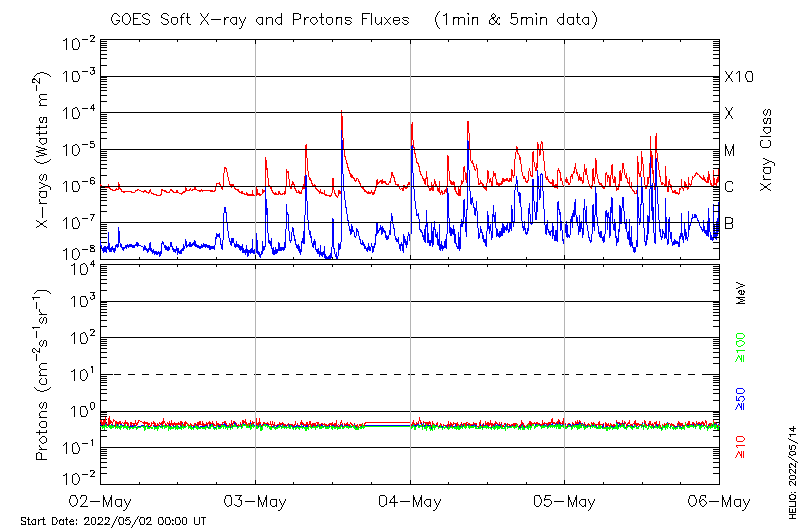This screenshot has height=530, width=800.
Task: Click the "HELIO: 2022/05/14" vertical stamp
Action: click(x=792, y=472)
